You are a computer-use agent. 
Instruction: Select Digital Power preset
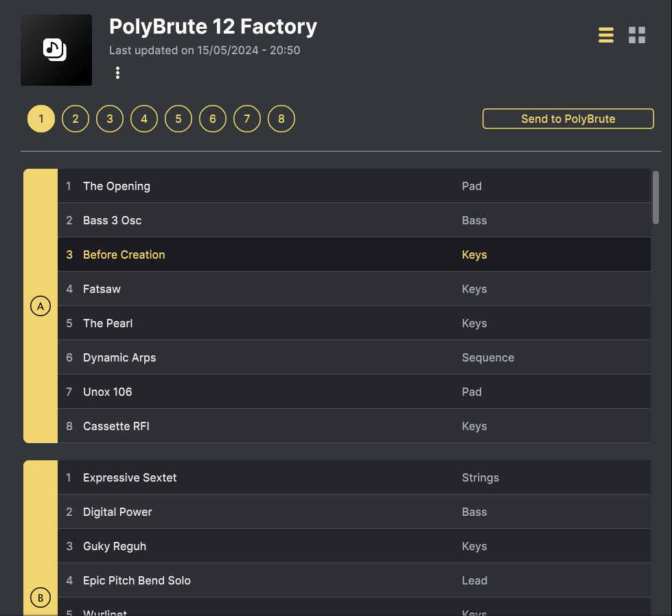354,512
